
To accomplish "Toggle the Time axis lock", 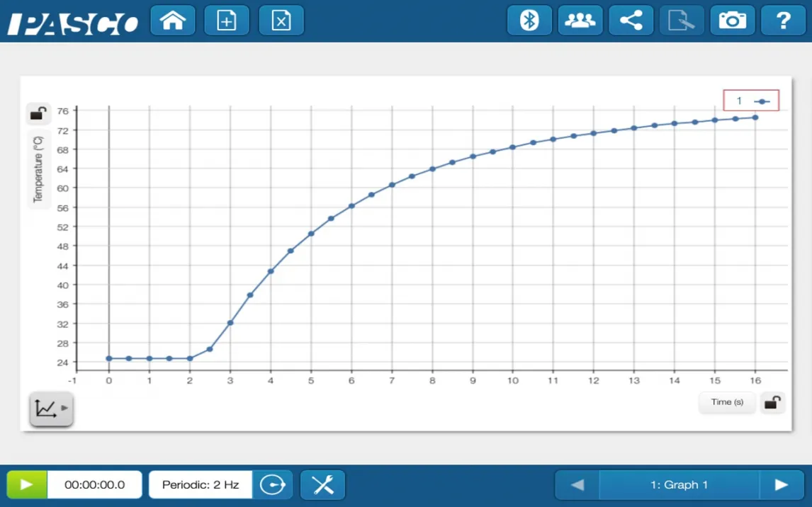I will tap(772, 403).
